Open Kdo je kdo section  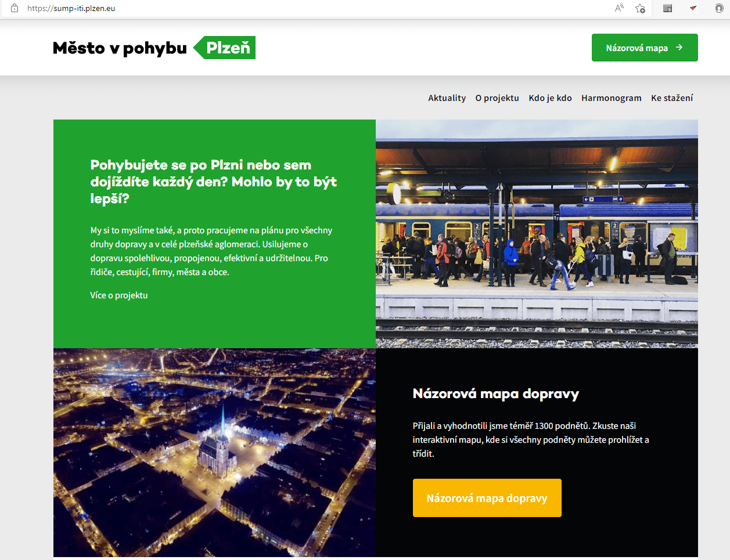click(550, 98)
